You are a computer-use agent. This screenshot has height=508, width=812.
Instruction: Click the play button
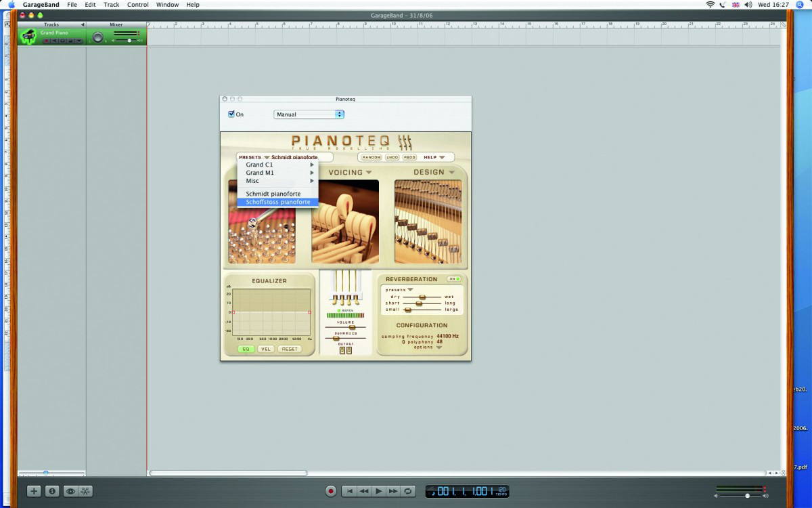(379, 491)
